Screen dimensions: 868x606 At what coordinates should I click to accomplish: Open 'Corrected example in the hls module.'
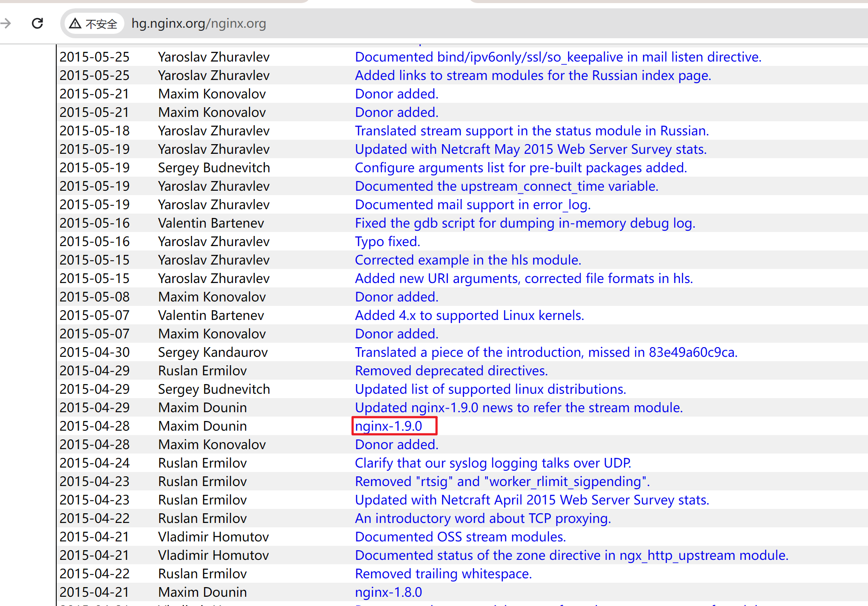[468, 260]
